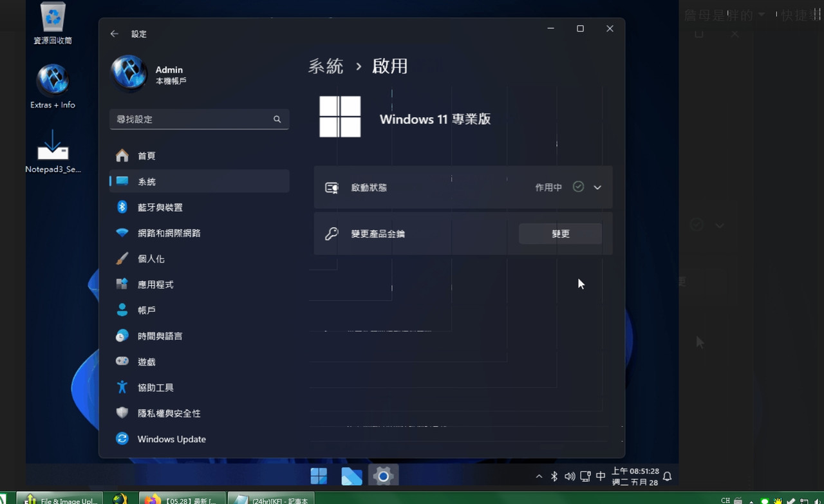The image size is (824, 504).
Task: Open File Explorer from inner taskbar
Action: pyautogui.click(x=351, y=476)
